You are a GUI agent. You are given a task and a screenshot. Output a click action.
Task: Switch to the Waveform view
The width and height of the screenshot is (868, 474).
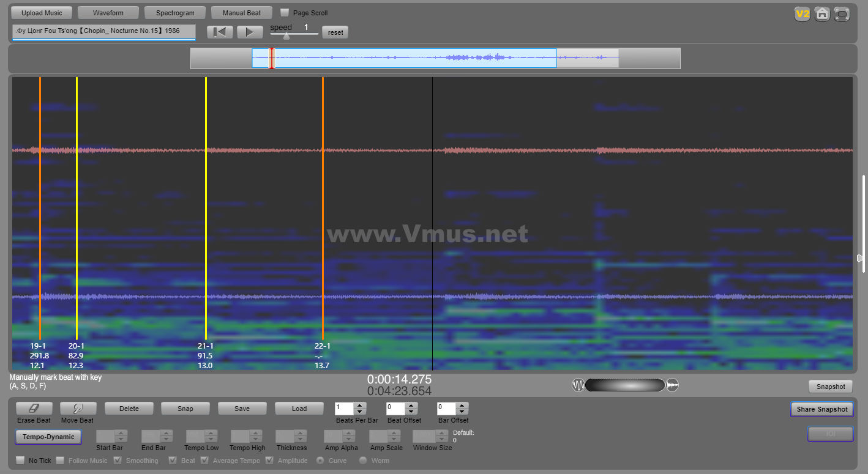tap(108, 13)
